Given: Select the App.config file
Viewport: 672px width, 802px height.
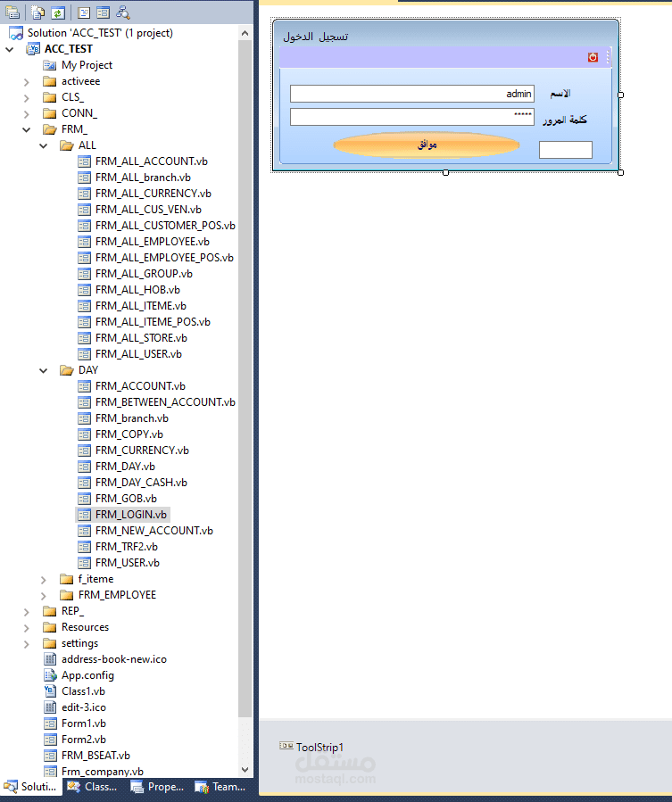Looking at the screenshot, I should 87,675.
